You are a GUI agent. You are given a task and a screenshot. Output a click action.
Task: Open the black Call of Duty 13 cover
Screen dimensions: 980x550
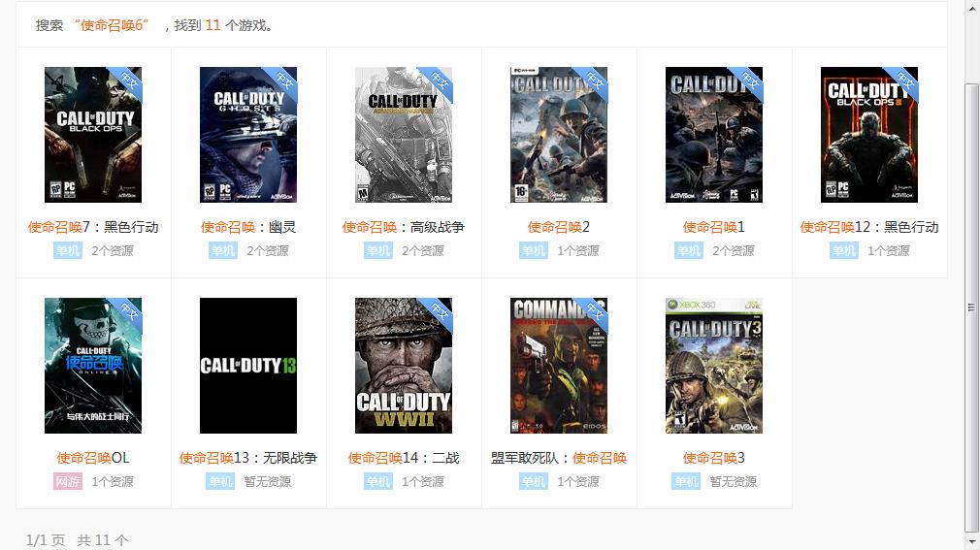click(248, 366)
